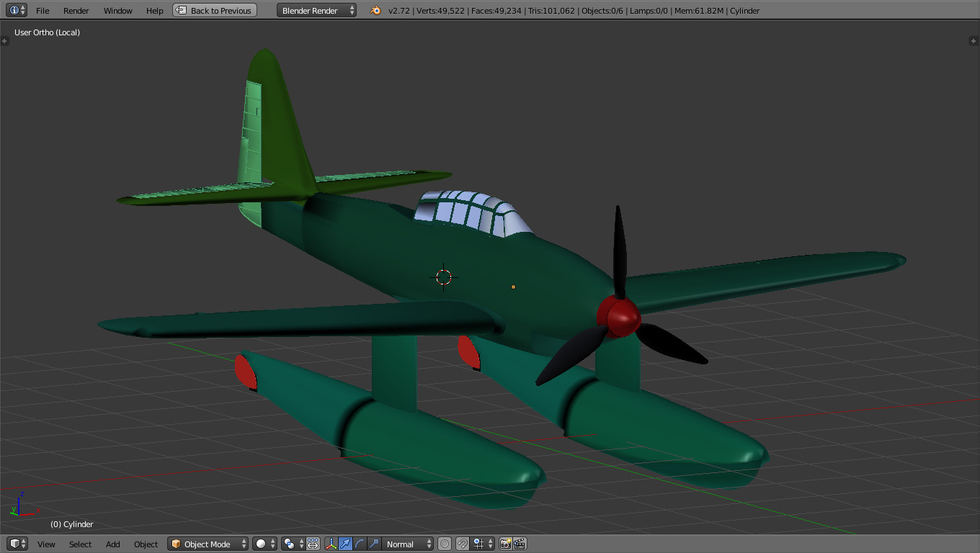Image resolution: width=980 pixels, height=553 pixels.
Task: Open the Object Mode dropdown
Action: pos(208,544)
